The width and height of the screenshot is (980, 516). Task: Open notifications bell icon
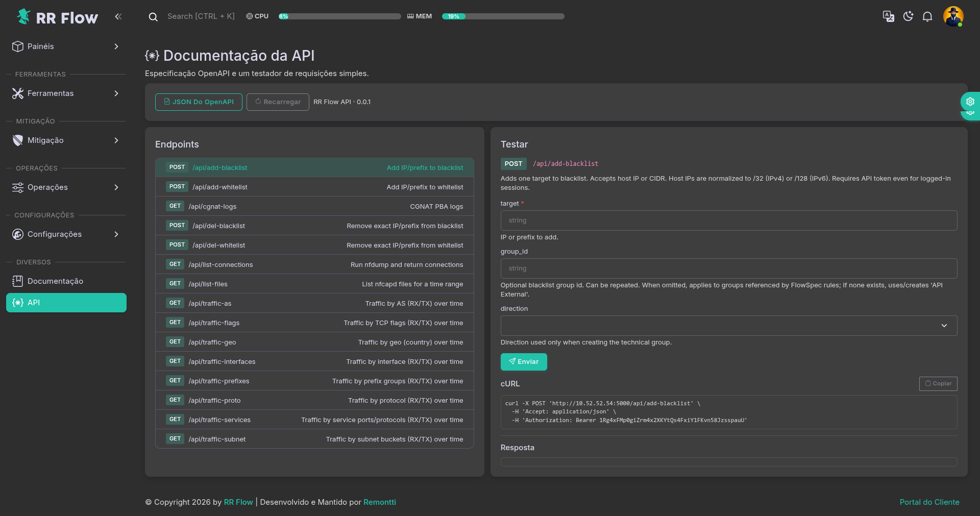click(x=927, y=16)
